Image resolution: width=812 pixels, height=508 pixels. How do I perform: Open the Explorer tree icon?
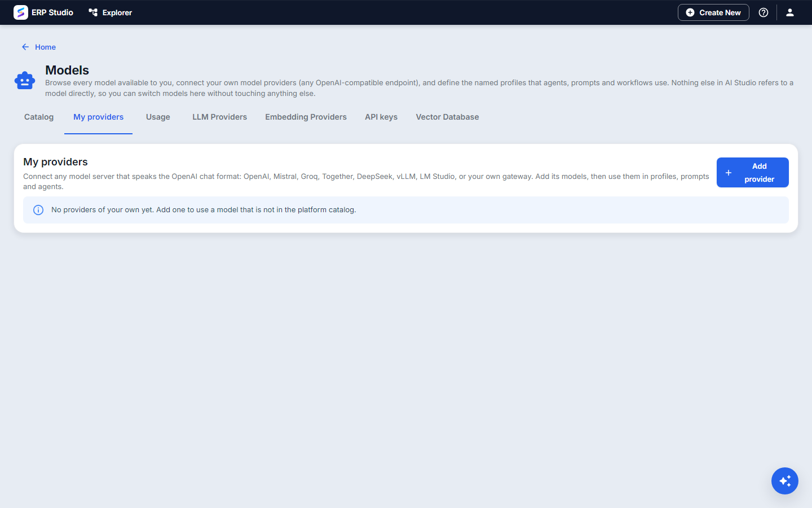click(93, 12)
